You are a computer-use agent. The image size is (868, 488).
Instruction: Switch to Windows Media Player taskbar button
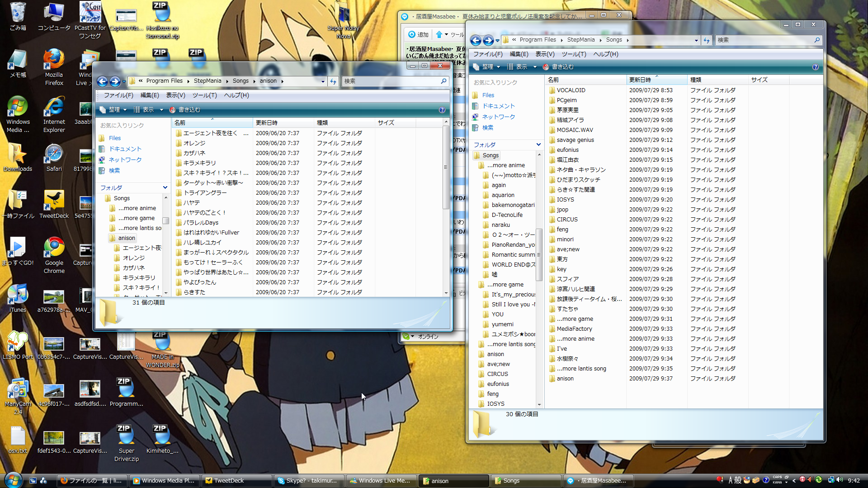(165, 480)
